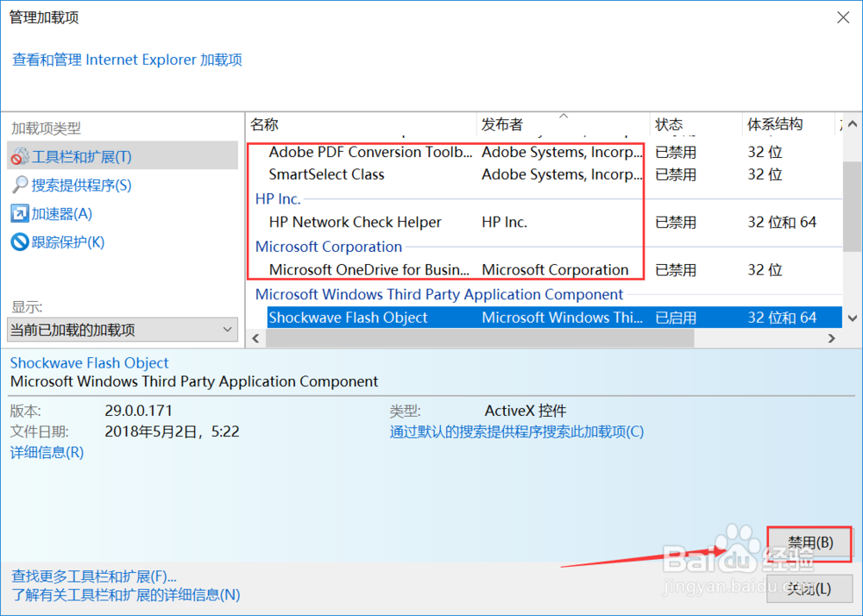The image size is (863, 616).
Task: Click version value 29.0.0.171
Action: coord(139,411)
